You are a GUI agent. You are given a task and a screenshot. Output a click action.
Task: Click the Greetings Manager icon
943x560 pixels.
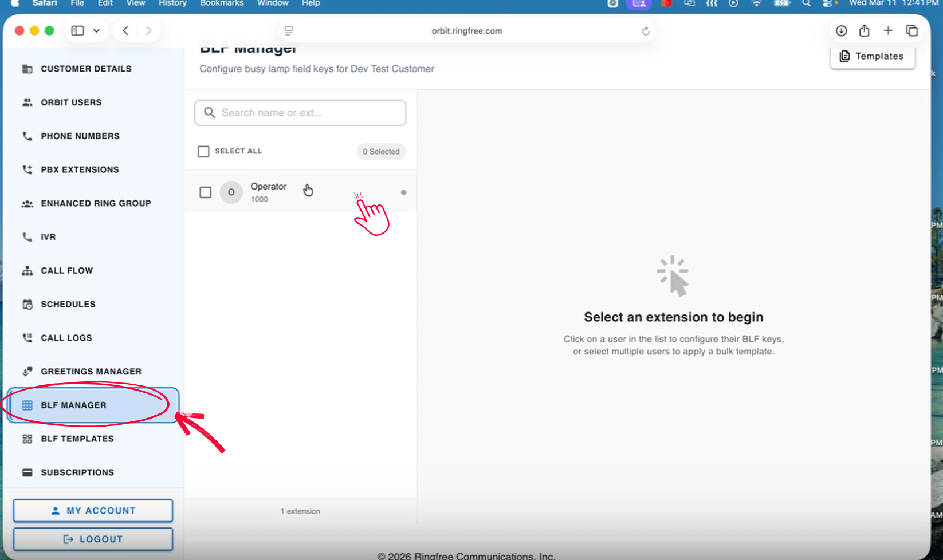tap(27, 372)
